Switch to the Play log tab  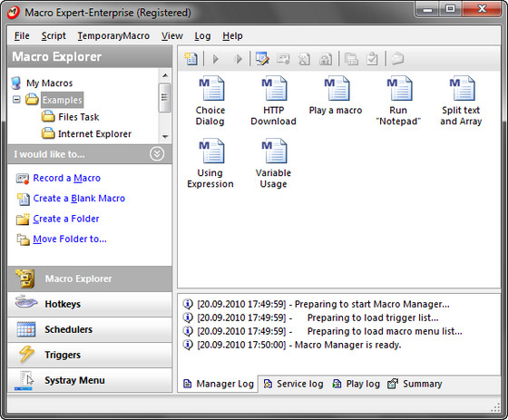357,384
